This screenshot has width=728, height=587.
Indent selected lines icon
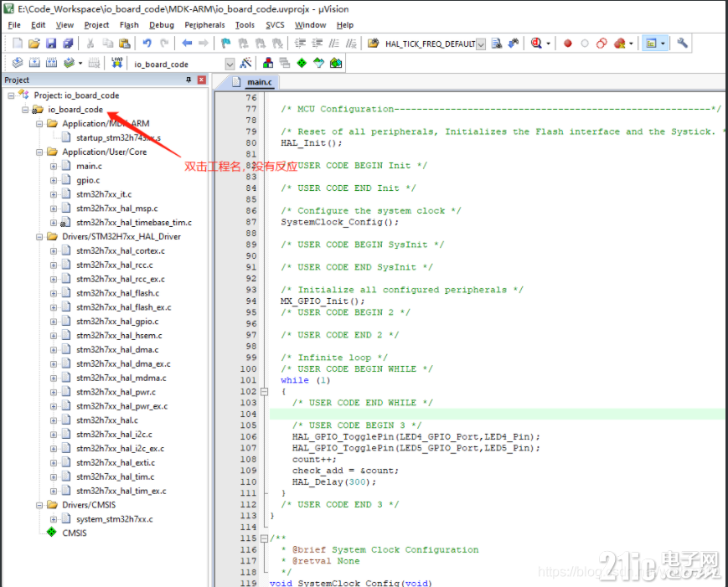pos(301,44)
